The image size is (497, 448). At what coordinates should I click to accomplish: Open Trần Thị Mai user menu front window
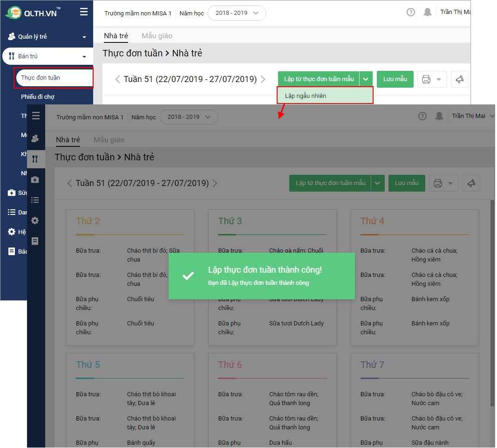pos(473,116)
